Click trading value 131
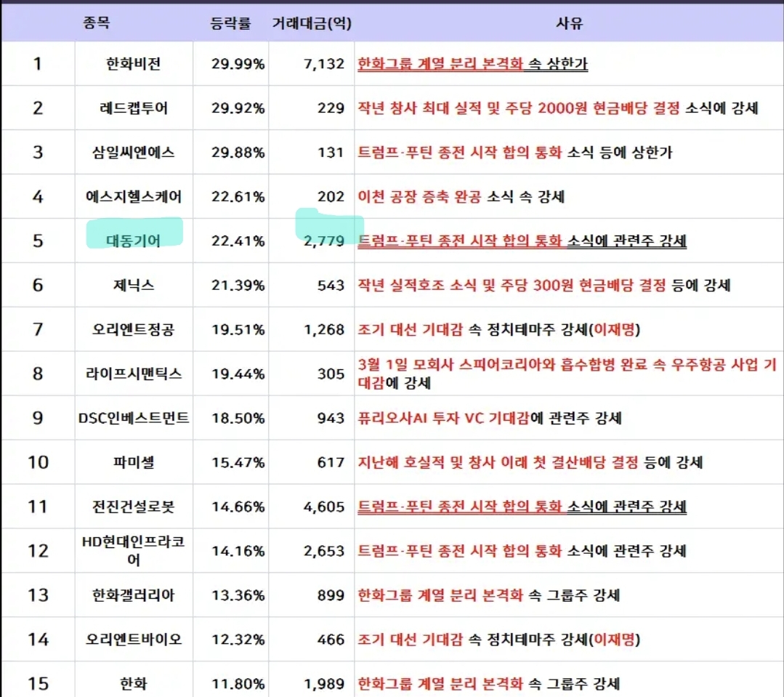This screenshot has height=697, width=784. [x=331, y=153]
